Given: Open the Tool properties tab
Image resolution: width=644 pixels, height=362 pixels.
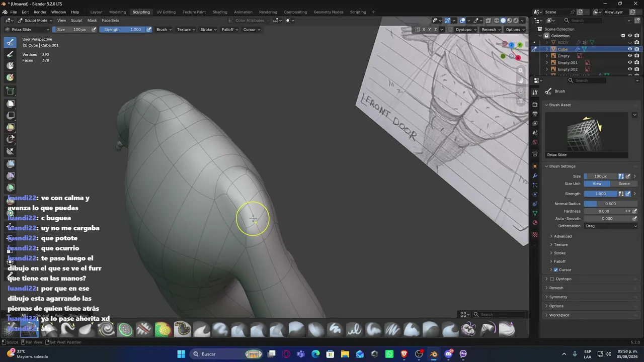Looking at the screenshot, I should pyautogui.click(x=535, y=92).
